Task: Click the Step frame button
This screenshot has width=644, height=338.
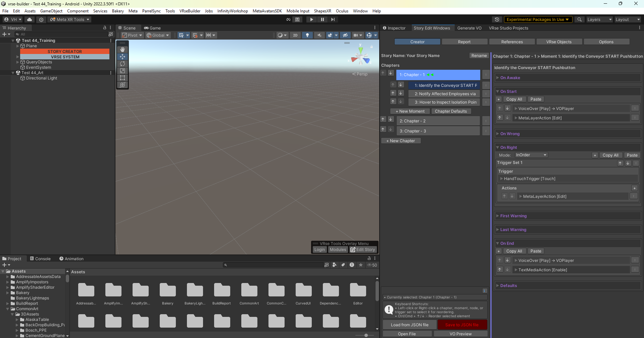Action: click(x=333, y=19)
